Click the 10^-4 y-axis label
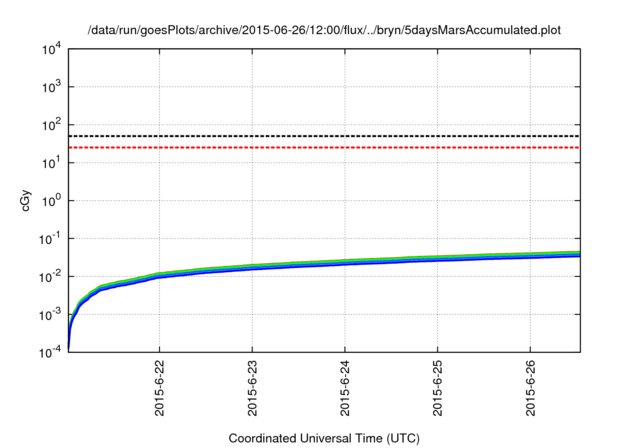Viewport: 640px width, 448px height. coord(50,352)
